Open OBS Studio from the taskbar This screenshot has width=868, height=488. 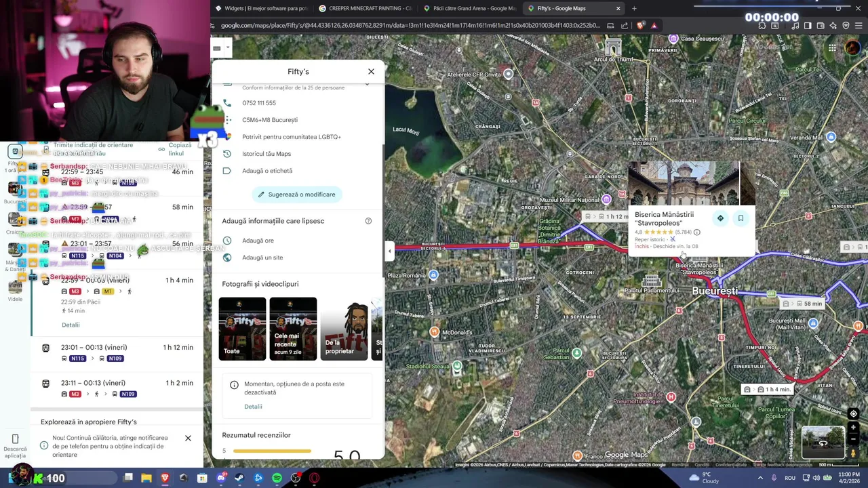pyautogui.click(x=296, y=478)
